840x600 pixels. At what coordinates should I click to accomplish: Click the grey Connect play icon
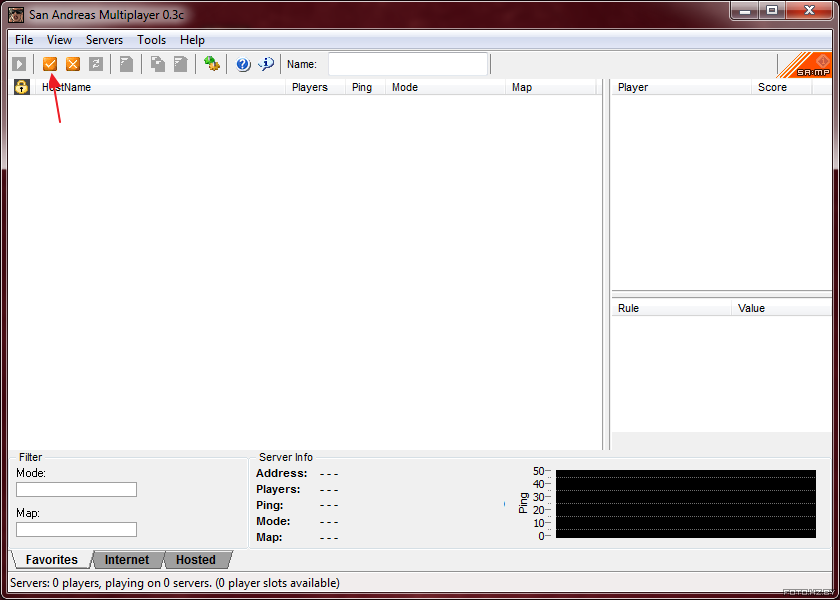point(19,64)
